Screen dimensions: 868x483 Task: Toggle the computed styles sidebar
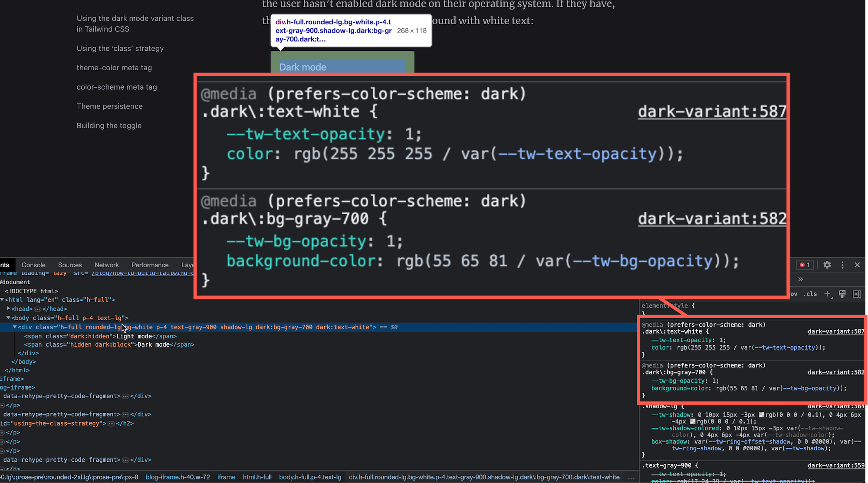(857, 294)
